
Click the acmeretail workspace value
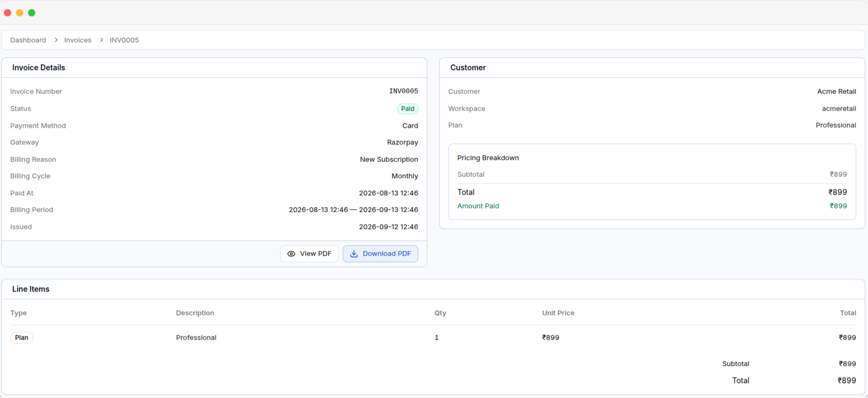point(839,109)
